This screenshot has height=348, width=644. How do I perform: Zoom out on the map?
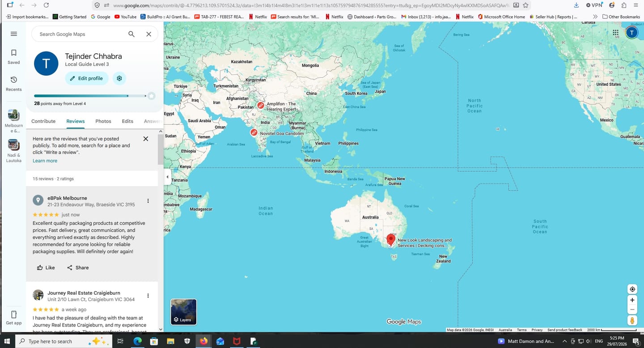click(x=632, y=310)
